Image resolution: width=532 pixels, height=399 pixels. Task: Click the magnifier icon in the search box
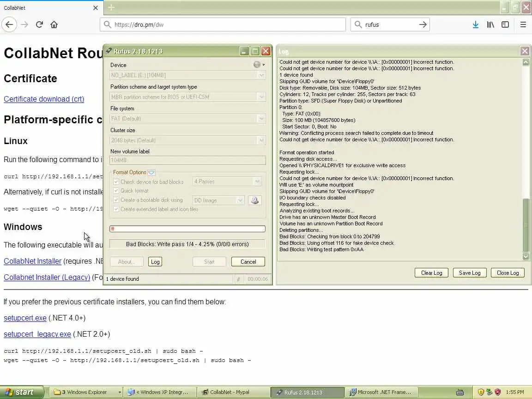[x=357, y=24]
